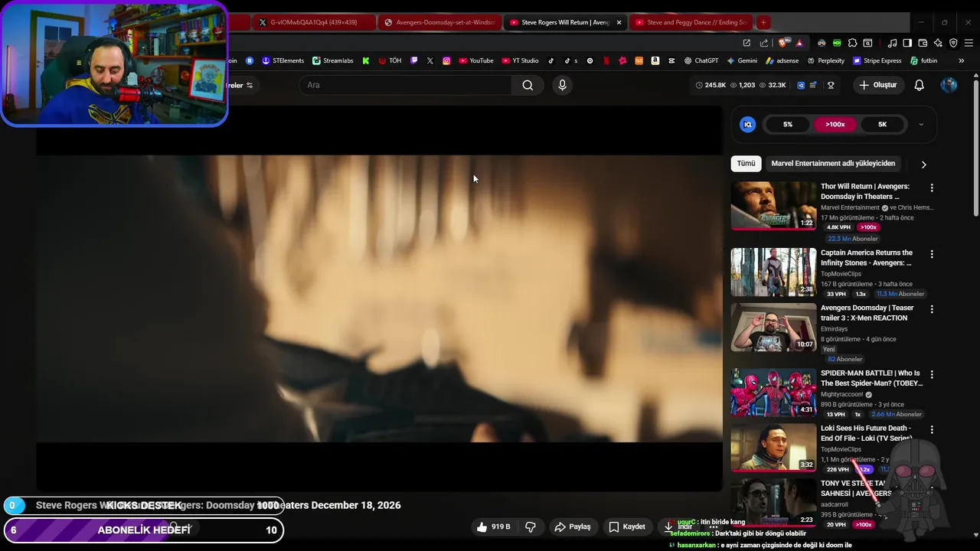Click the Paylaş share button

(573, 527)
